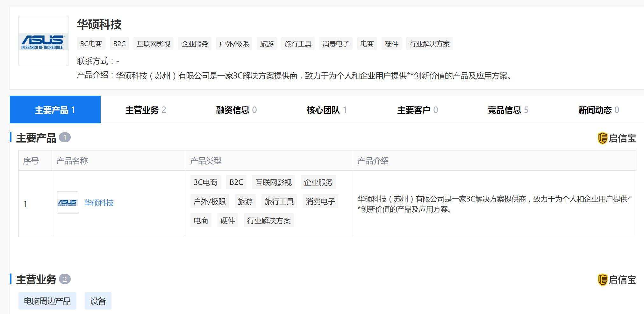Click the count badge beside 主营业务 heading
Image resolution: width=644 pixels, height=314 pixels.
(x=65, y=279)
